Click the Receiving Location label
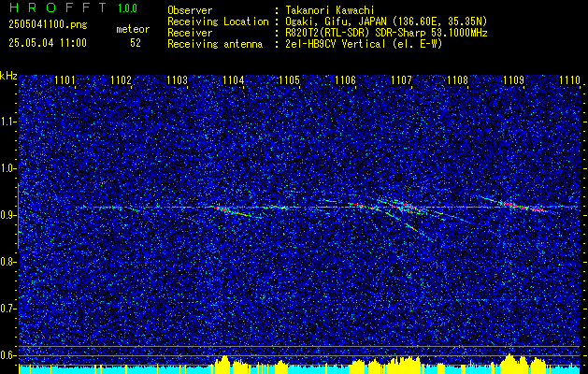The width and height of the screenshot is (588, 374). click(218, 22)
